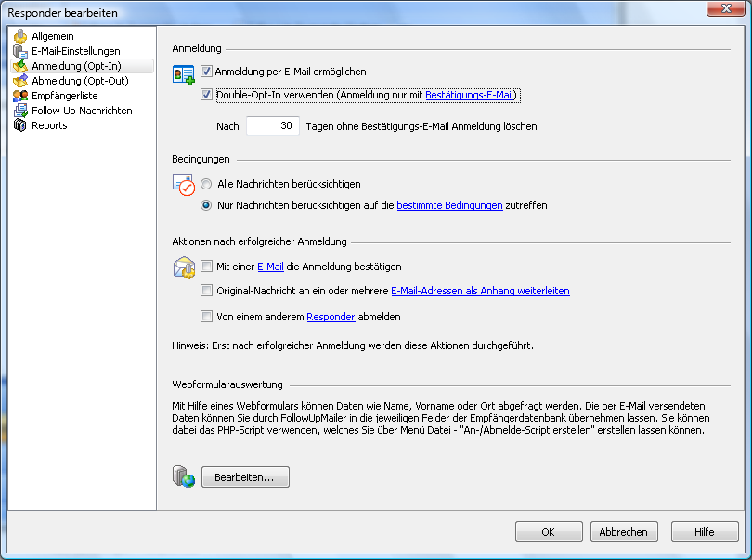752x560 pixels.
Task: Click text 'Tagen ohne Bestätigungs-E-Mail Anmeldung löschen'
Action: click(x=421, y=126)
